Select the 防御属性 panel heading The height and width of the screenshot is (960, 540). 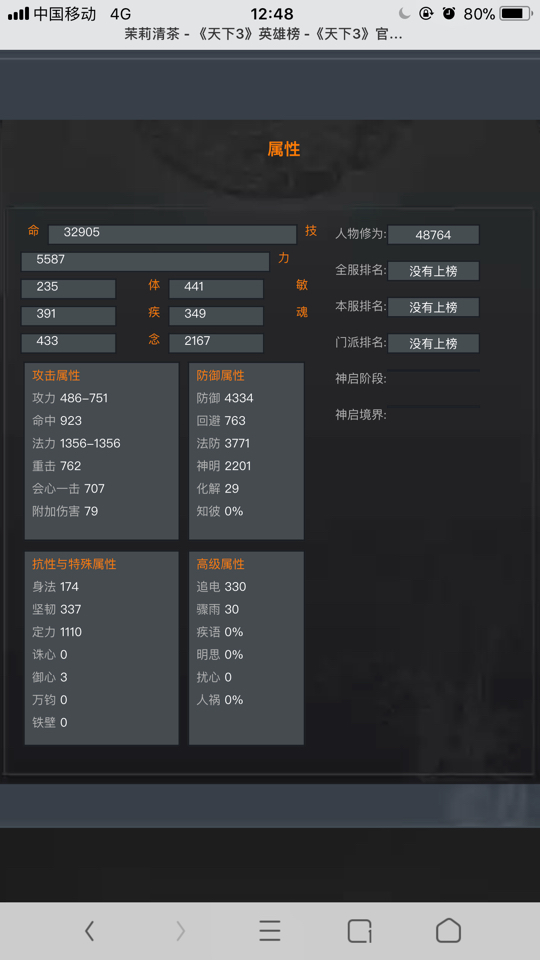point(220,375)
